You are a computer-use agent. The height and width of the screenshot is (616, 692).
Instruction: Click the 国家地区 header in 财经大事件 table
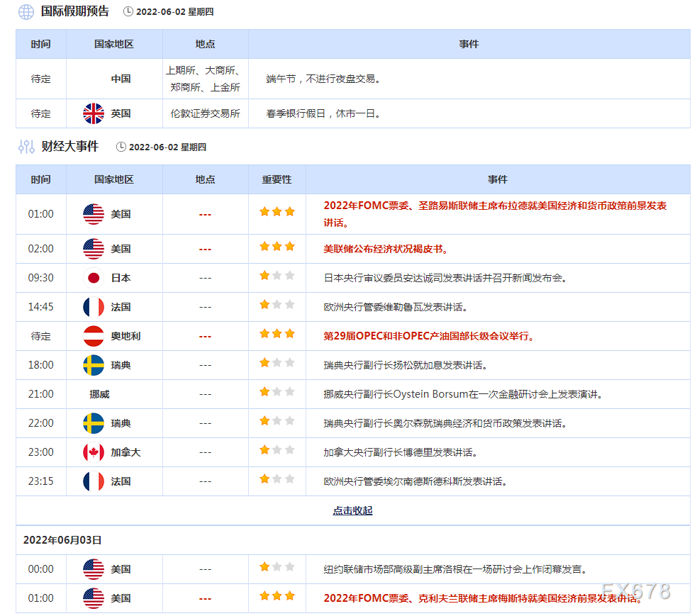point(114,179)
